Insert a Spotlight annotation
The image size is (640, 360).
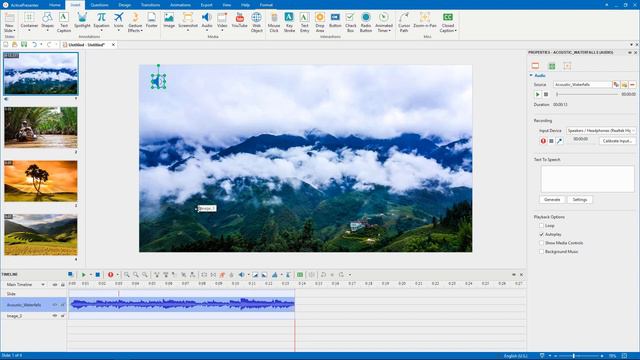tap(82, 21)
